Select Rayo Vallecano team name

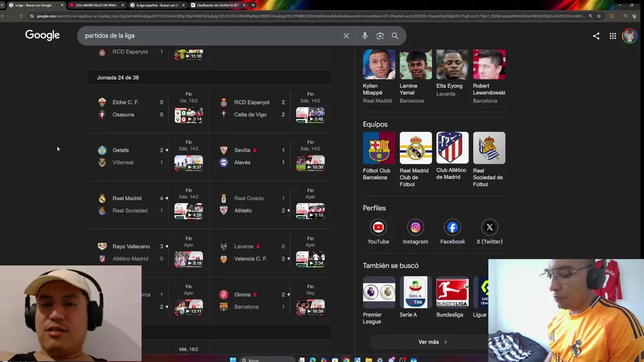click(131, 246)
